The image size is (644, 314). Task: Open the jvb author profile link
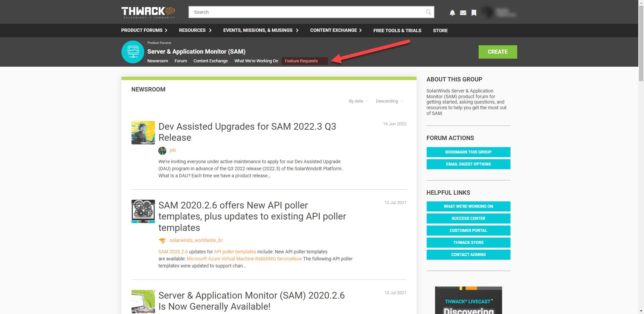point(173,150)
